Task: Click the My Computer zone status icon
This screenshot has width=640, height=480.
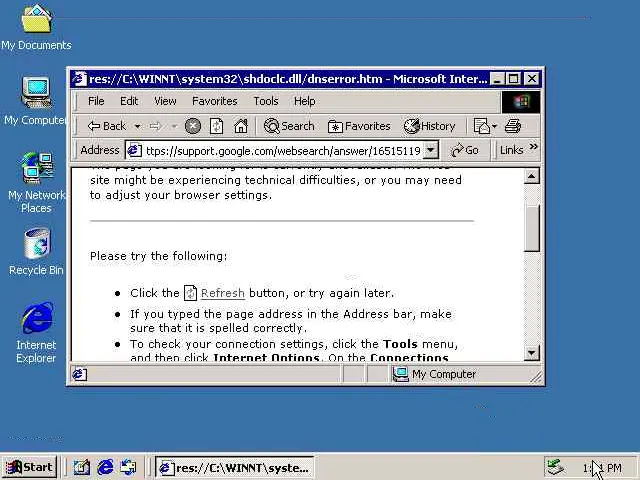Action: [x=400, y=374]
